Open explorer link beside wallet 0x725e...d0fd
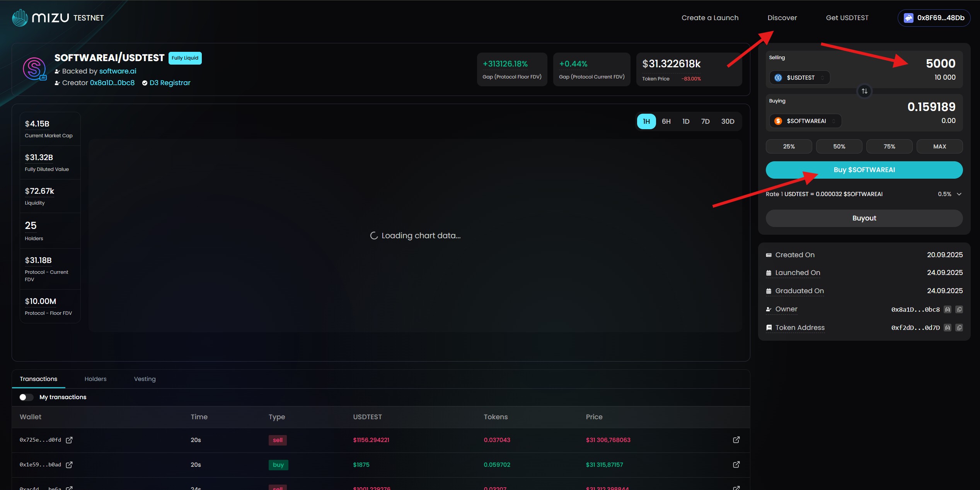980x490 pixels. 69,440
